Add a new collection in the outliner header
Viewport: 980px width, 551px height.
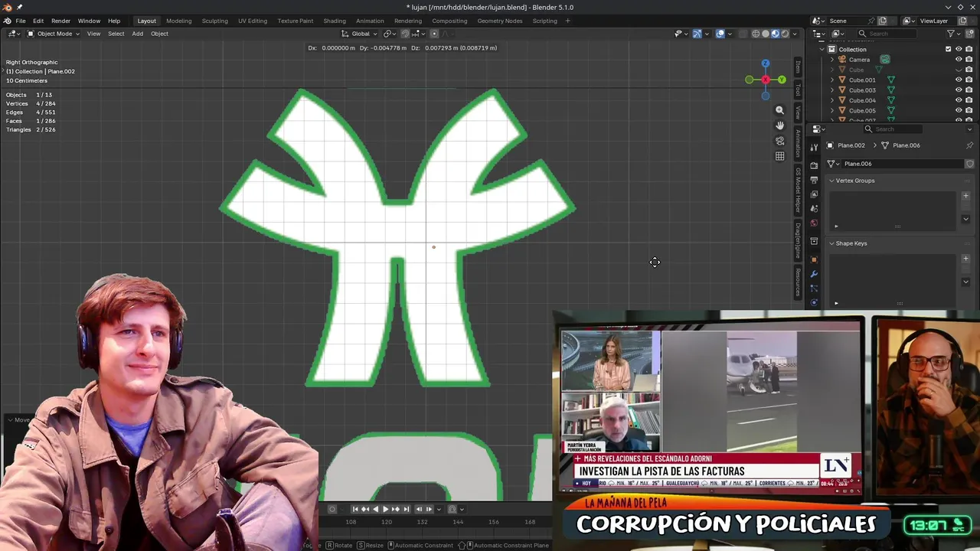(971, 34)
